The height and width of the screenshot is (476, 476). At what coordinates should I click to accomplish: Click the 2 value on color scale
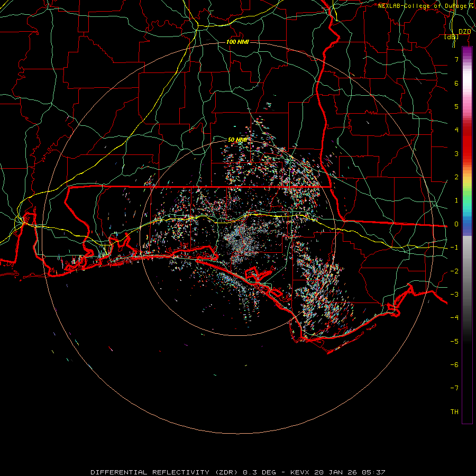click(456, 177)
